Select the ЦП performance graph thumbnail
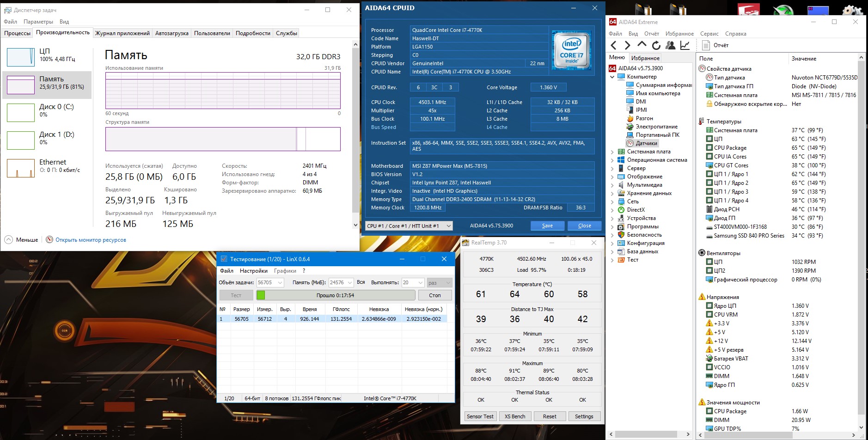Viewport: 868px width, 440px height. click(21, 57)
